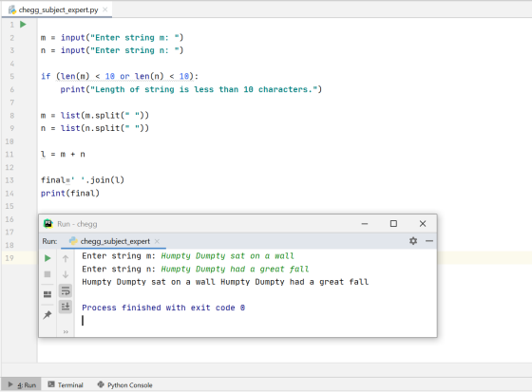532x392 pixels.
Task: Run script from gutter arrow on line 1
Action: 23,25
